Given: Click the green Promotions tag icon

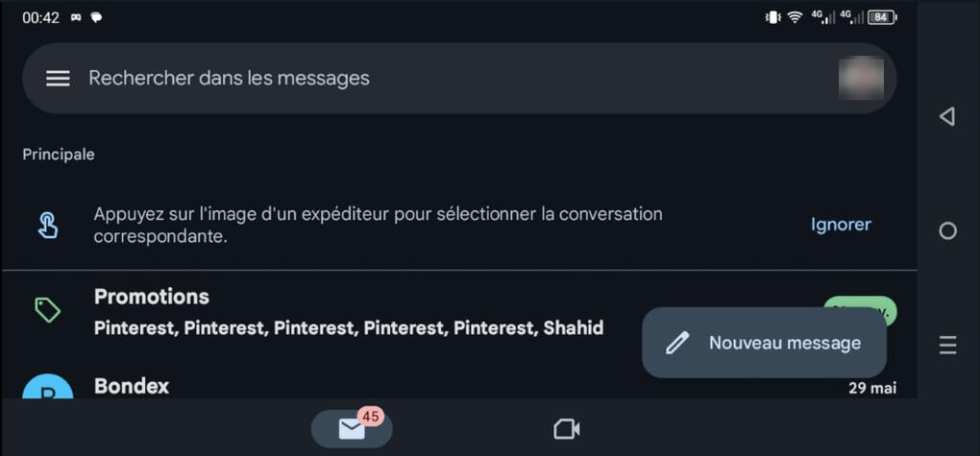Looking at the screenshot, I should 47,310.
